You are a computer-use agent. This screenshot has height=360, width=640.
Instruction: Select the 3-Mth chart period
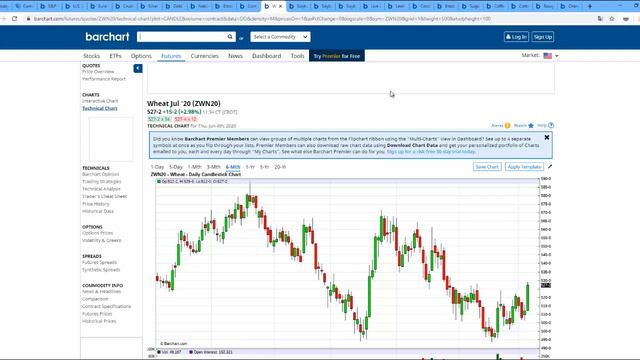[213, 167]
